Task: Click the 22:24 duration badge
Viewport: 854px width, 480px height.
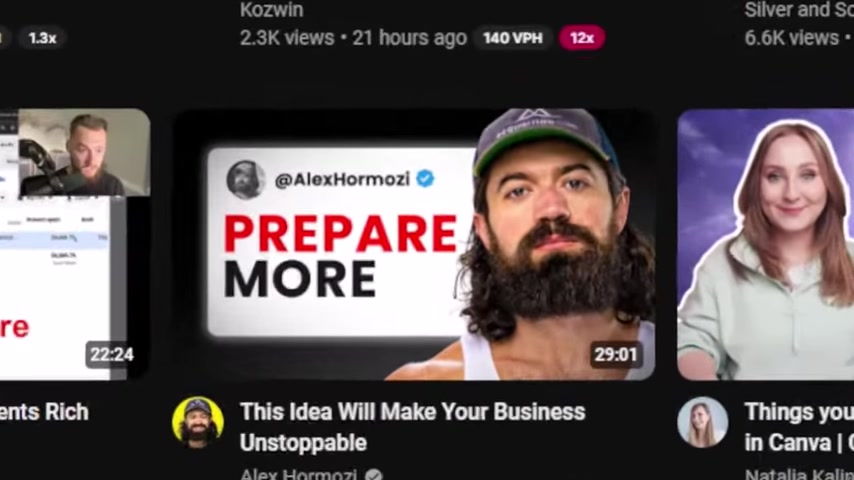Action: click(112, 355)
